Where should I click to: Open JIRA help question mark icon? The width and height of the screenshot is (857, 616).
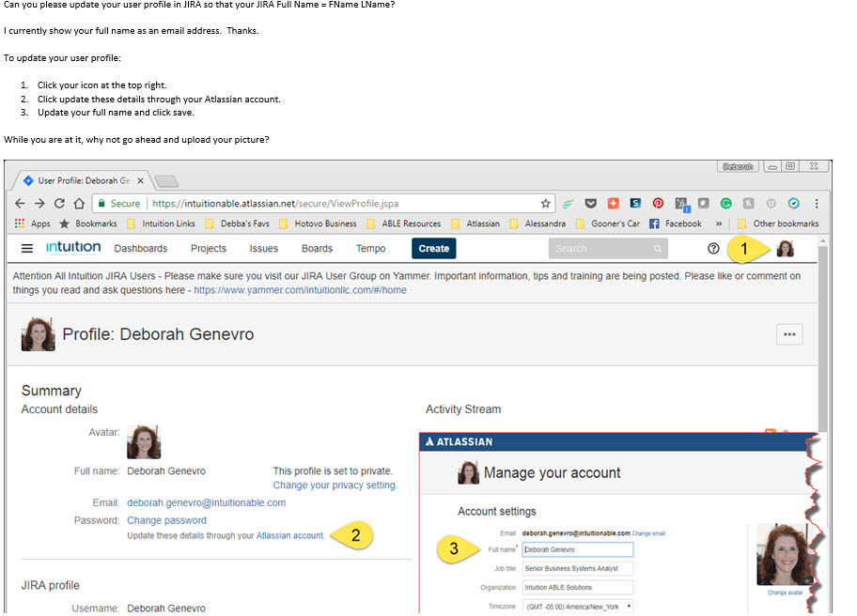point(713,249)
